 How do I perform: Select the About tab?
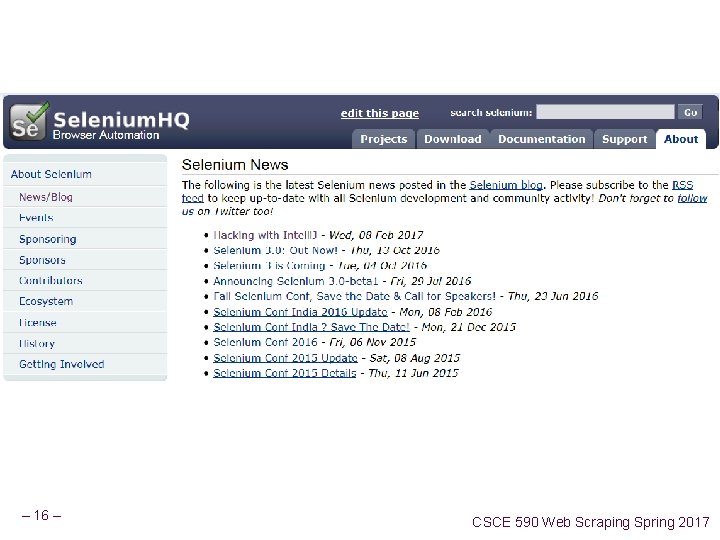pyautogui.click(x=681, y=139)
